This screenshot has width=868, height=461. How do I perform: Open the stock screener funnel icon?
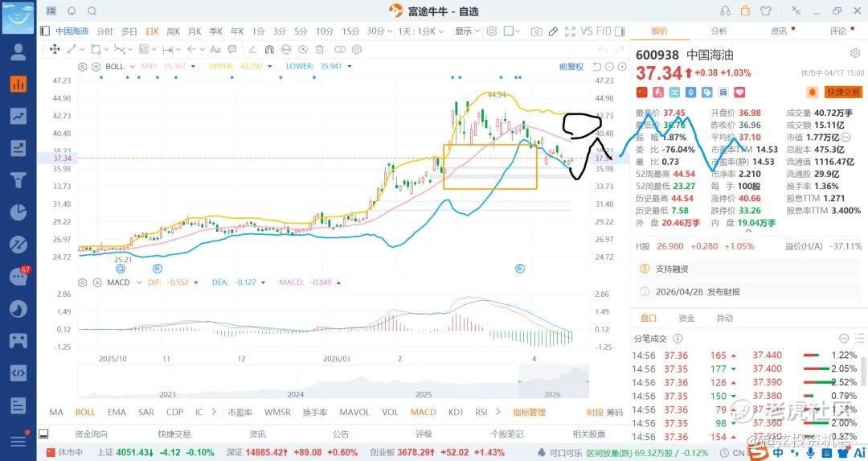18,180
